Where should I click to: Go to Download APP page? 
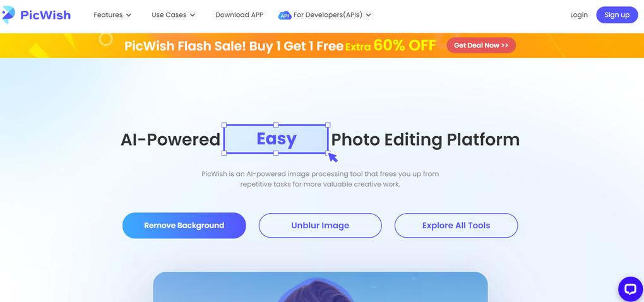pos(239,15)
